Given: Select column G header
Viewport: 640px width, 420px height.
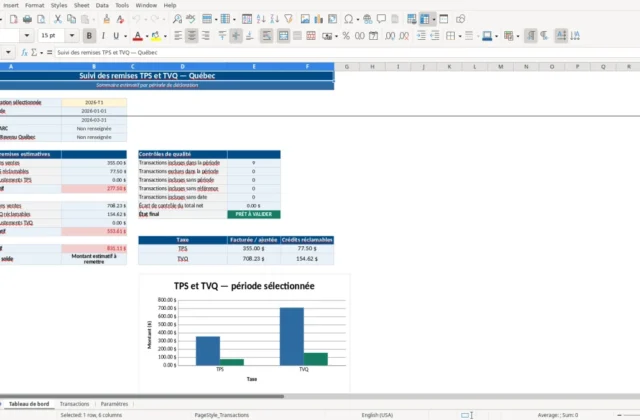Looking at the screenshot, I should (x=347, y=67).
